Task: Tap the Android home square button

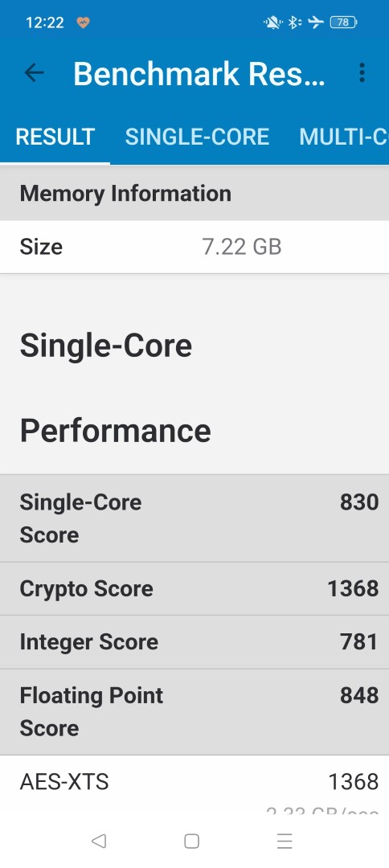Action: pyautogui.click(x=191, y=841)
